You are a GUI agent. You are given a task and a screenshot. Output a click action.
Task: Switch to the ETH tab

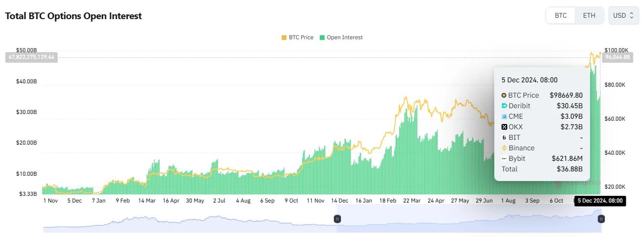pyautogui.click(x=589, y=15)
